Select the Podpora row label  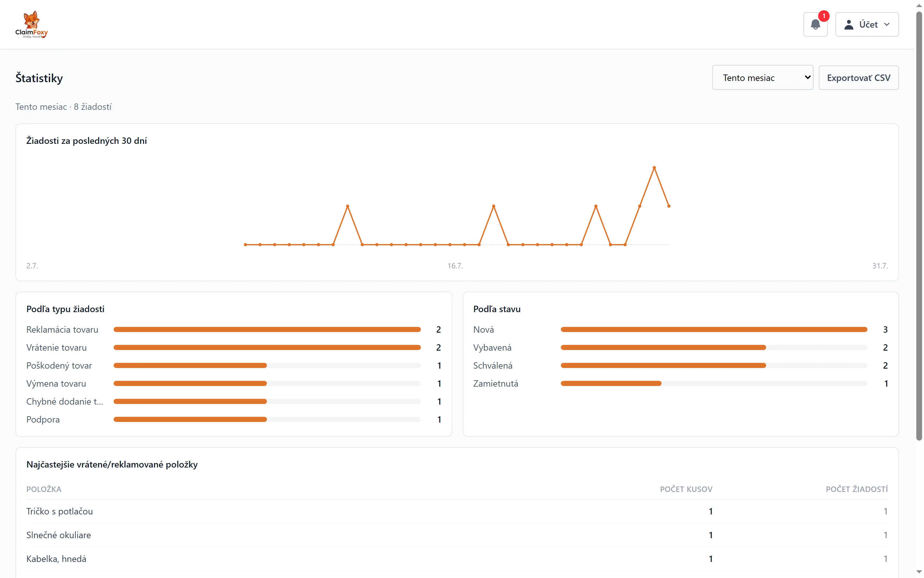pos(43,419)
